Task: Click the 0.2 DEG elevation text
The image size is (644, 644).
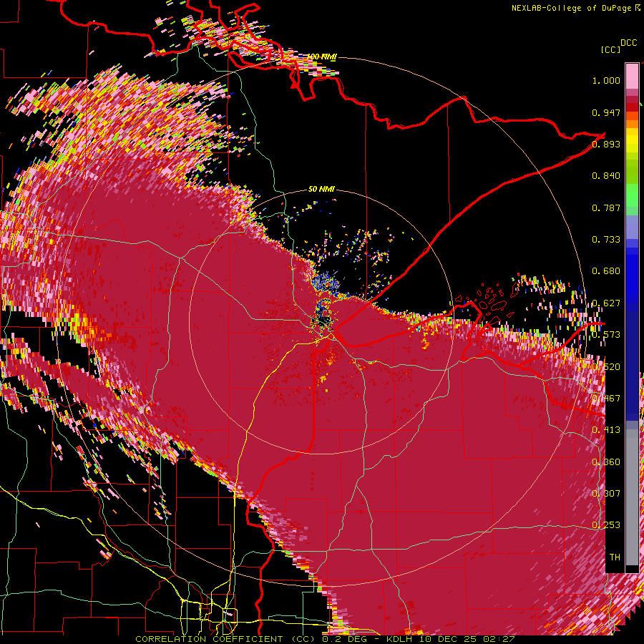Action: click(x=344, y=639)
